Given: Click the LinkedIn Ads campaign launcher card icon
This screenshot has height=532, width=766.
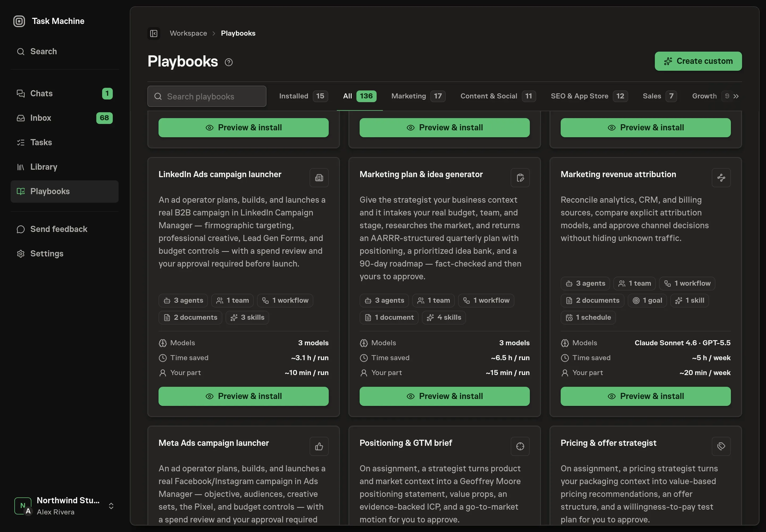Looking at the screenshot, I should [319, 178].
